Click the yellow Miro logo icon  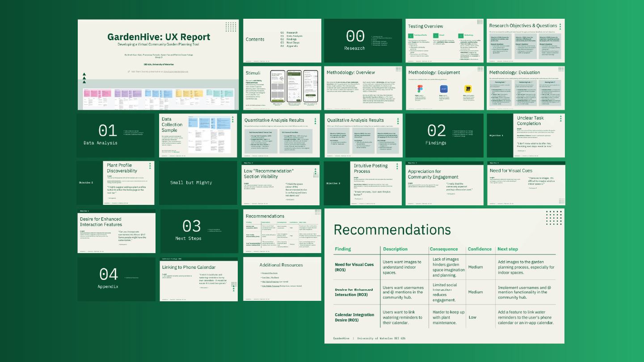click(468, 88)
